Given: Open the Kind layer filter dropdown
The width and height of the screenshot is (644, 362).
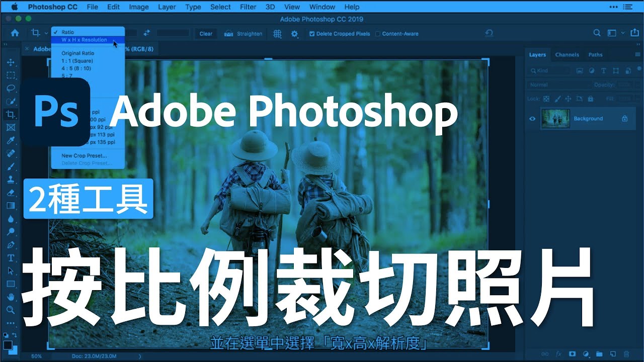Looking at the screenshot, I should tap(549, 71).
